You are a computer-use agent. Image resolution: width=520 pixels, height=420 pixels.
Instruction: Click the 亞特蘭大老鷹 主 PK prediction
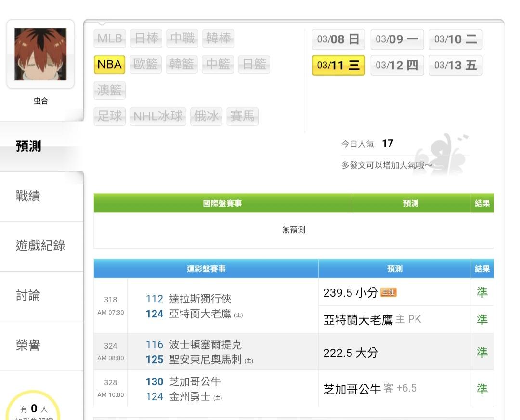[372, 320]
